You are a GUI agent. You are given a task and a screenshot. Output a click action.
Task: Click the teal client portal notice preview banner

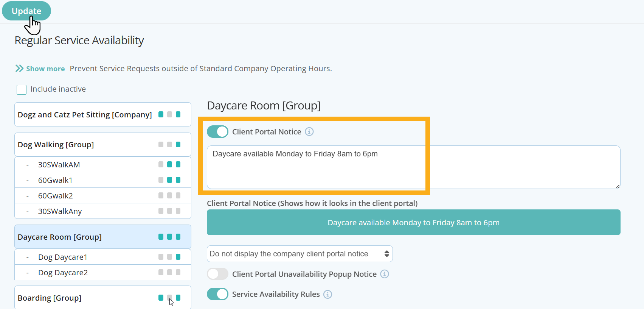(413, 222)
